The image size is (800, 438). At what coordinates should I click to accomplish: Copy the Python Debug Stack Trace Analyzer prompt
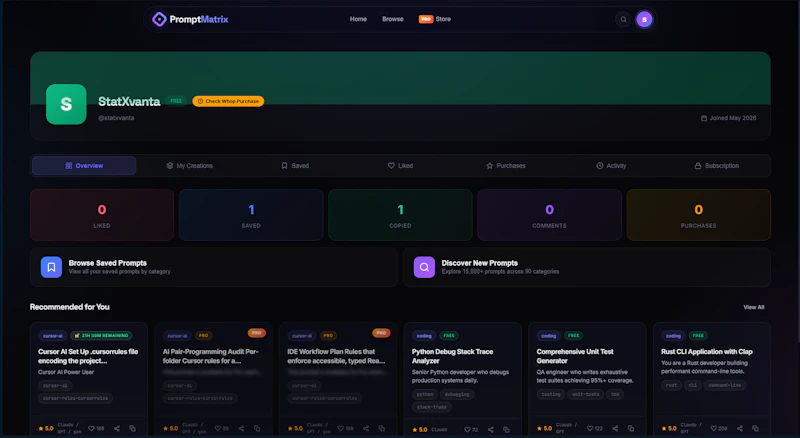506,429
